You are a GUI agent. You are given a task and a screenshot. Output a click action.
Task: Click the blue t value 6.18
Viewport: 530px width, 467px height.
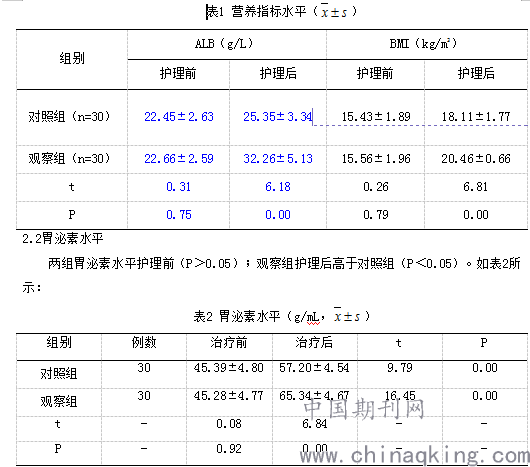[x=278, y=187]
